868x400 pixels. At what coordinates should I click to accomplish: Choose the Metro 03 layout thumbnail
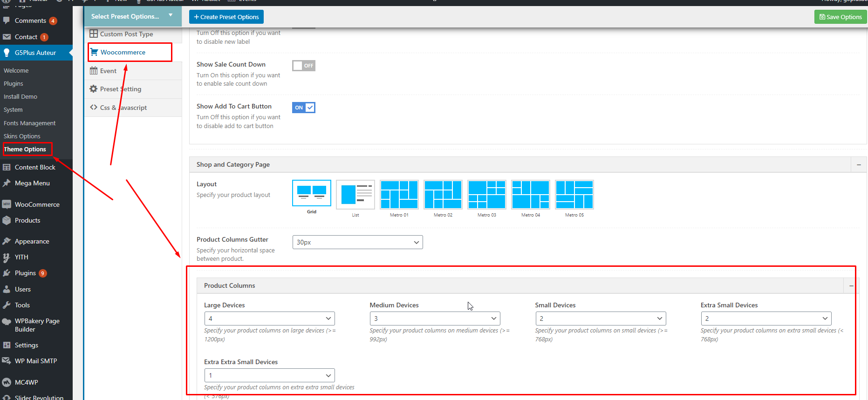[487, 195]
